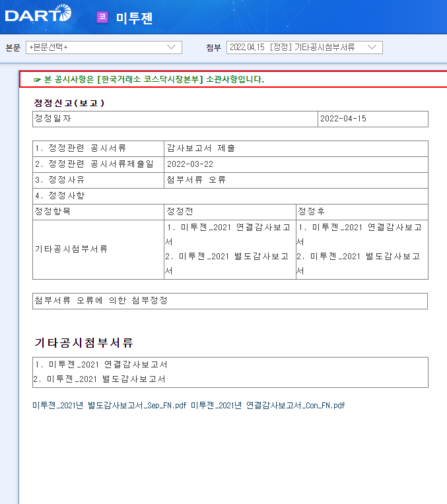Open 미투젠_2021년 별도감사보고서_Sep_FN.pdf link
The image size is (447, 504).
(110, 405)
